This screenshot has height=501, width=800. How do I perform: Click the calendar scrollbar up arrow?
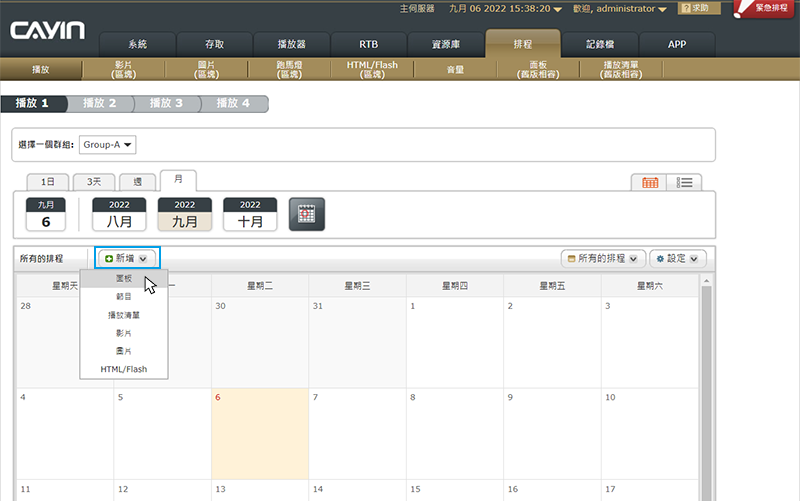click(707, 281)
